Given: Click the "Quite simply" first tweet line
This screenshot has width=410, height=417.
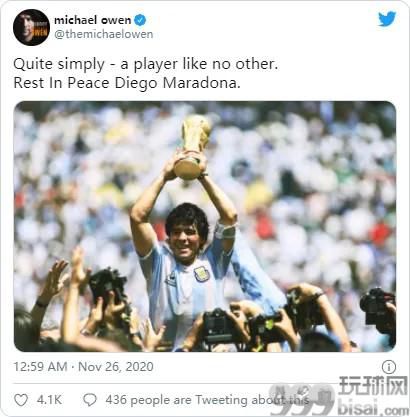Looking at the screenshot, I should pyautogui.click(x=146, y=64).
